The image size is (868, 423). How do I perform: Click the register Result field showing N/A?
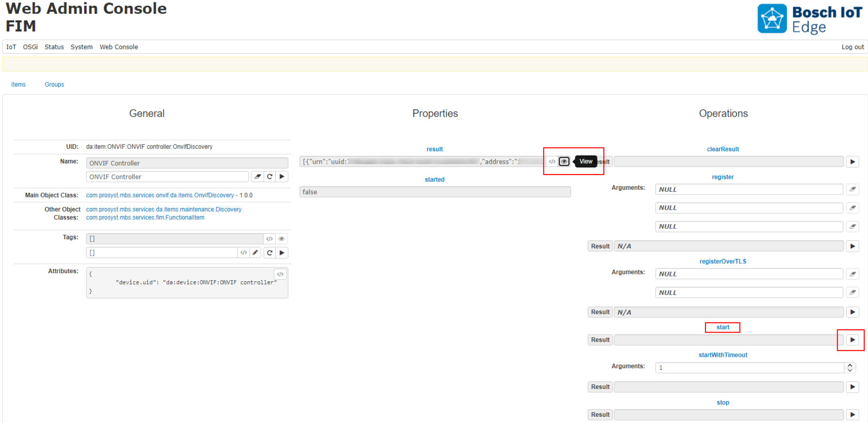coord(729,246)
